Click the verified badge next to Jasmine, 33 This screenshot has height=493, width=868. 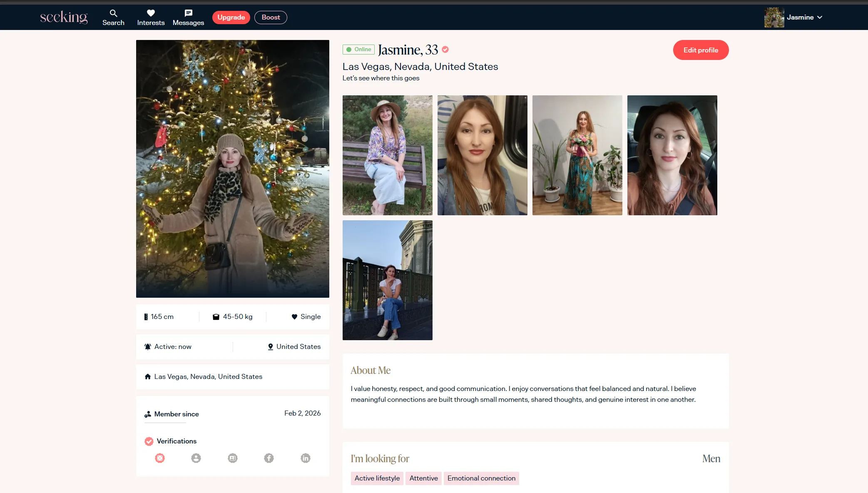coord(445,50)
